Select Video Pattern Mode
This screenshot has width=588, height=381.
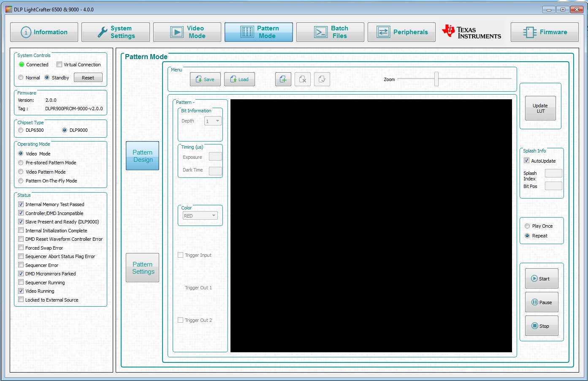(x=21, y=172)
